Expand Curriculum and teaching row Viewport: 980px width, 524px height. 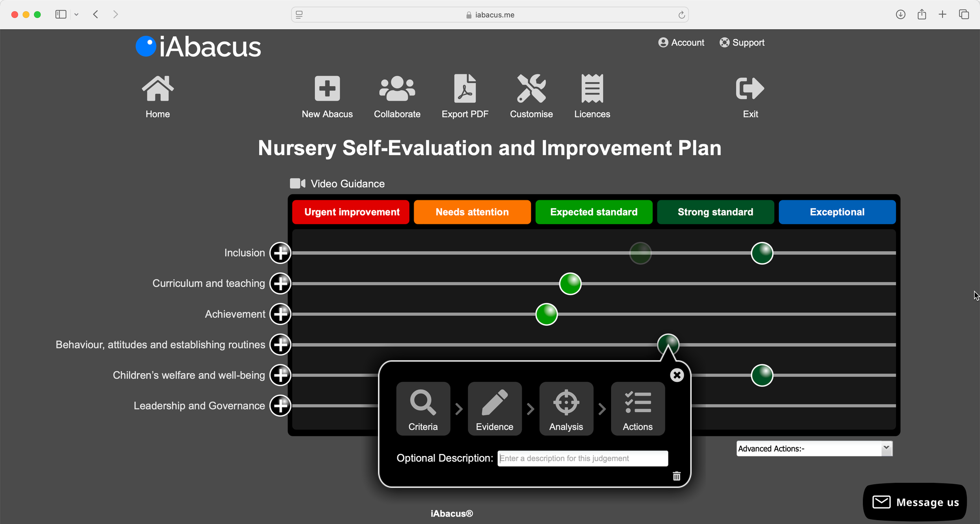click(x=280, y=284)
